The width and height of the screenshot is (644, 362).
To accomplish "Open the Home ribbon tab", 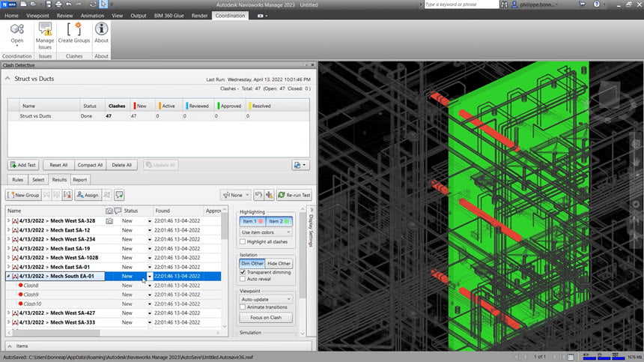I will click(x=11, y=16).
